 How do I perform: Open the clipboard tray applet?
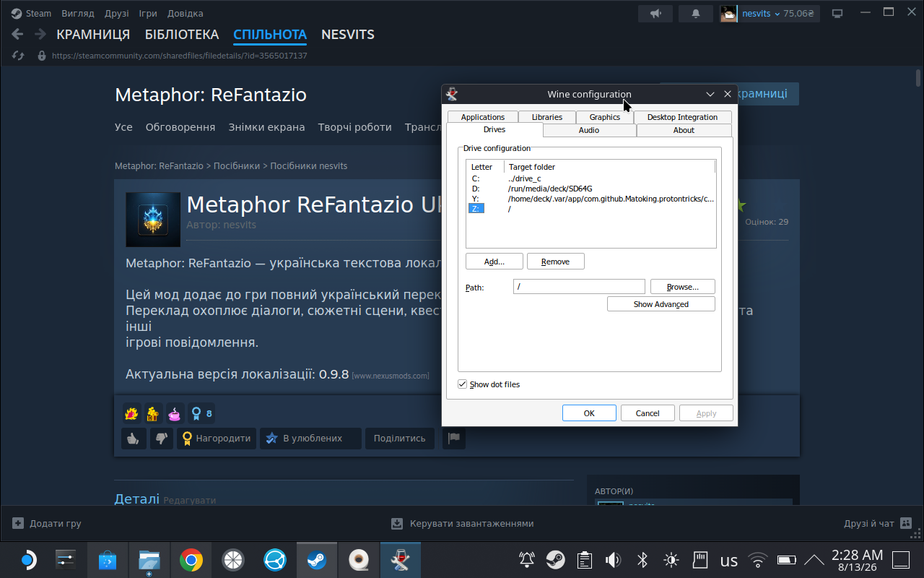585,560
